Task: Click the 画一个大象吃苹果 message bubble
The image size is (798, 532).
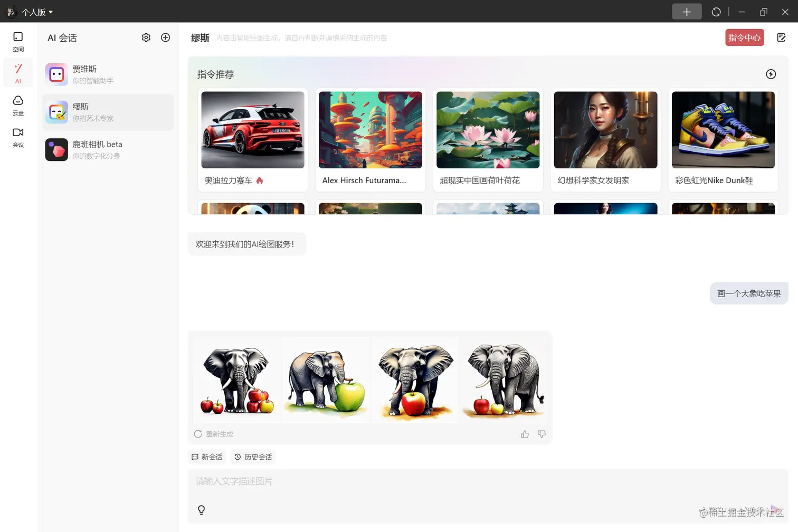Action: (x=749, y=293)
